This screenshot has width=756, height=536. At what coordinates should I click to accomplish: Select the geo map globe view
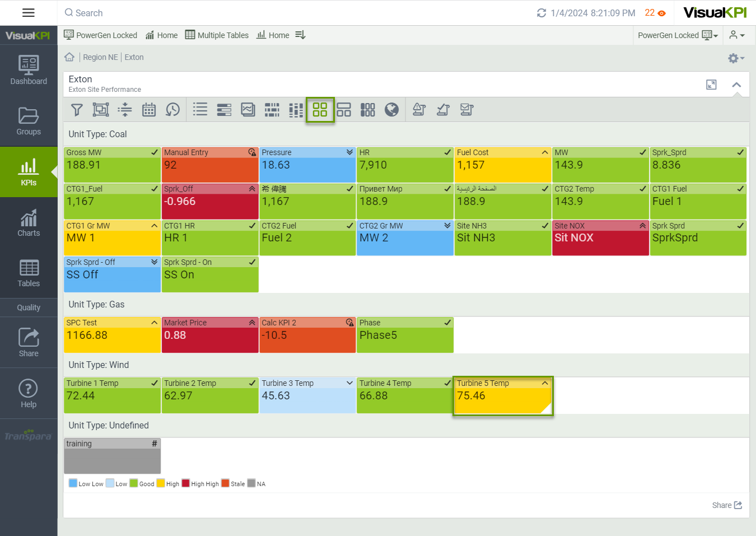coord(391,110)
